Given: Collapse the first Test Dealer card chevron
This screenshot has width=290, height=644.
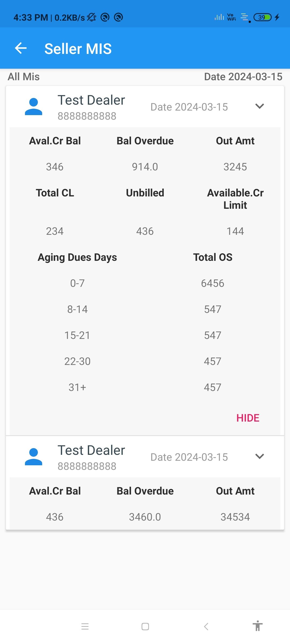Looking at the screenshot, I should pos(260,106).
